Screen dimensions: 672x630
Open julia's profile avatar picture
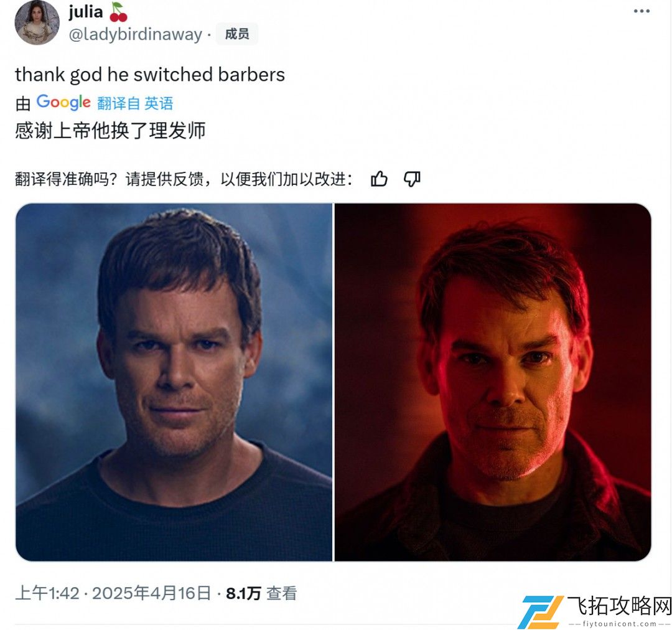37,22
